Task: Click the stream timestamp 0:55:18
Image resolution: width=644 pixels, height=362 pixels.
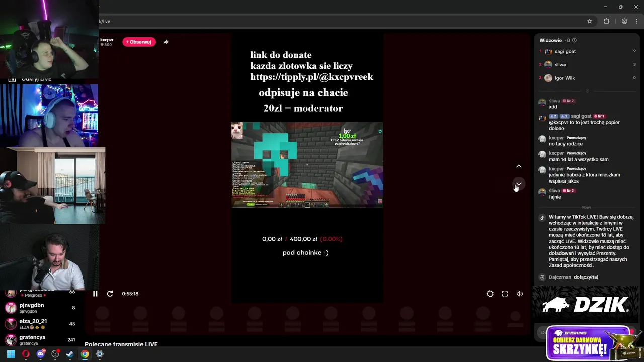Action: click(130, 294)
